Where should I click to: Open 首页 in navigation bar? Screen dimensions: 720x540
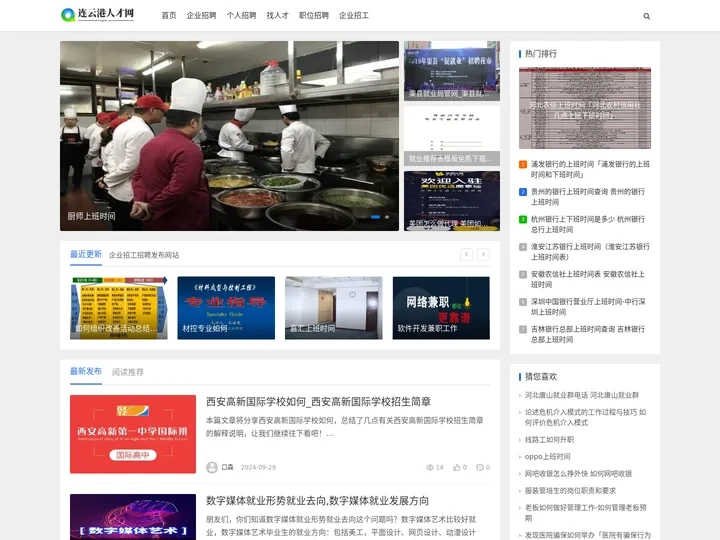169,16
